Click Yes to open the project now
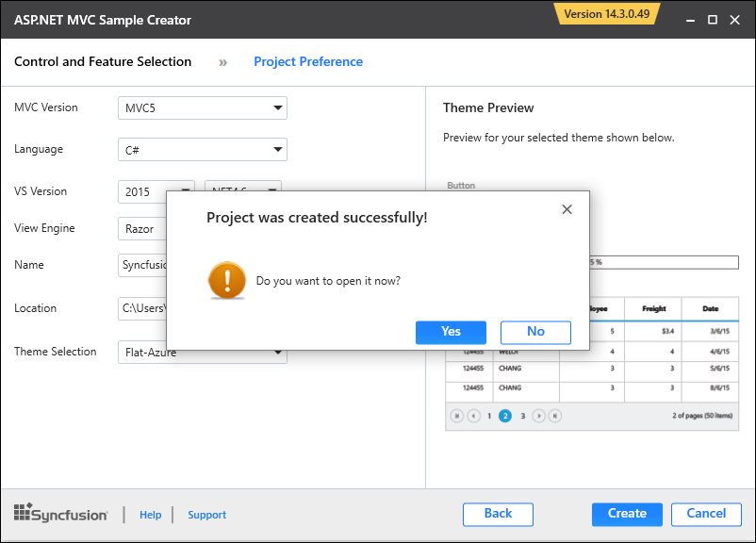Viewport: 756px width, 543px height. 451,332
